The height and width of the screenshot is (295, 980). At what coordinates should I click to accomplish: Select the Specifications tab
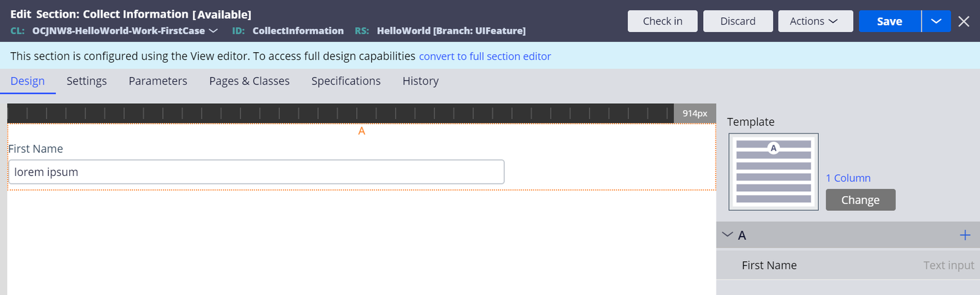(x=345, y=81)
